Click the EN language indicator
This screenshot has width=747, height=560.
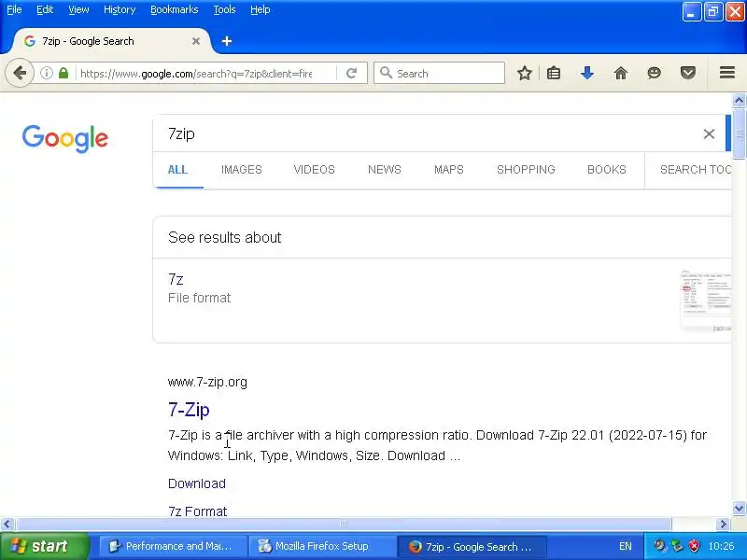point(625,546)
